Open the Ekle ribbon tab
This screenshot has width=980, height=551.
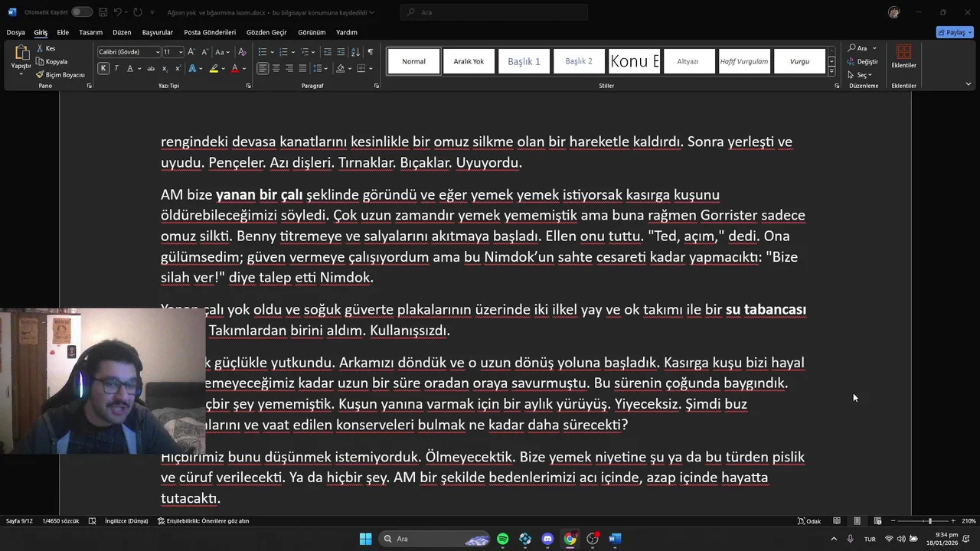pyautogui.click(x=63, y=32)
